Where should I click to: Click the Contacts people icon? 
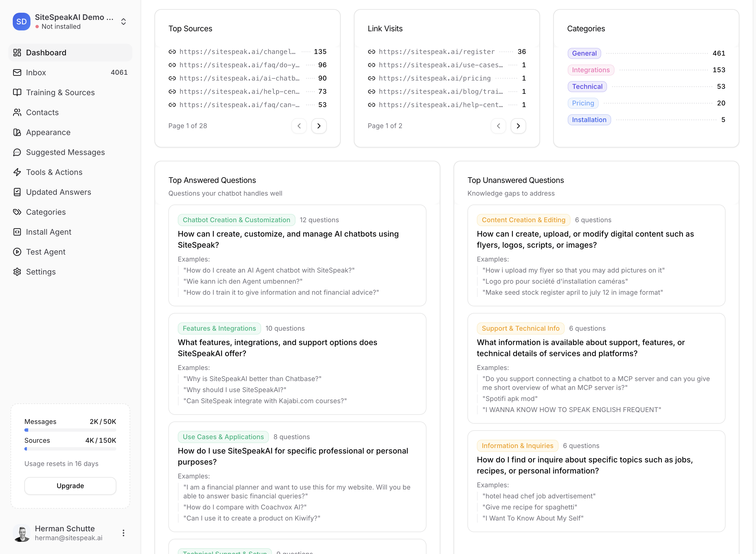[x=17, y=112]
